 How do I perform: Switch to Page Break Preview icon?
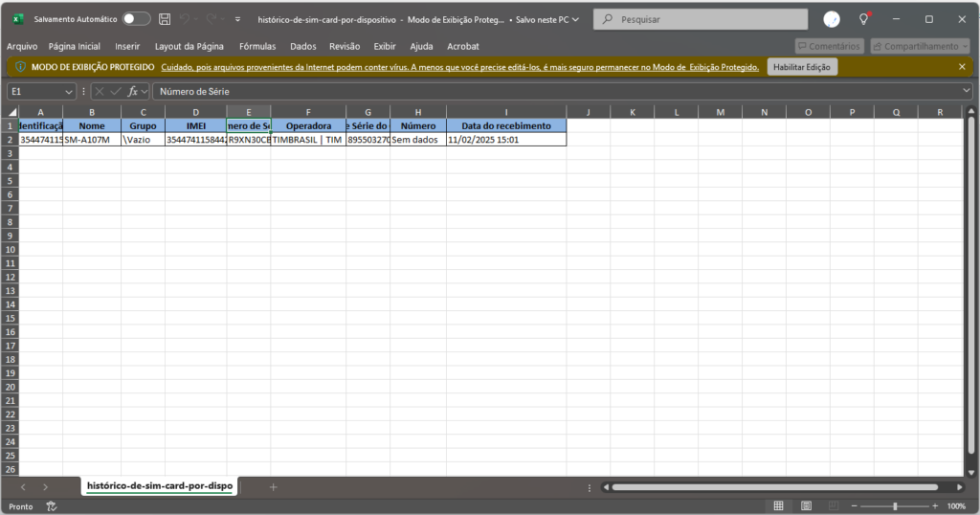pos(834,505)
